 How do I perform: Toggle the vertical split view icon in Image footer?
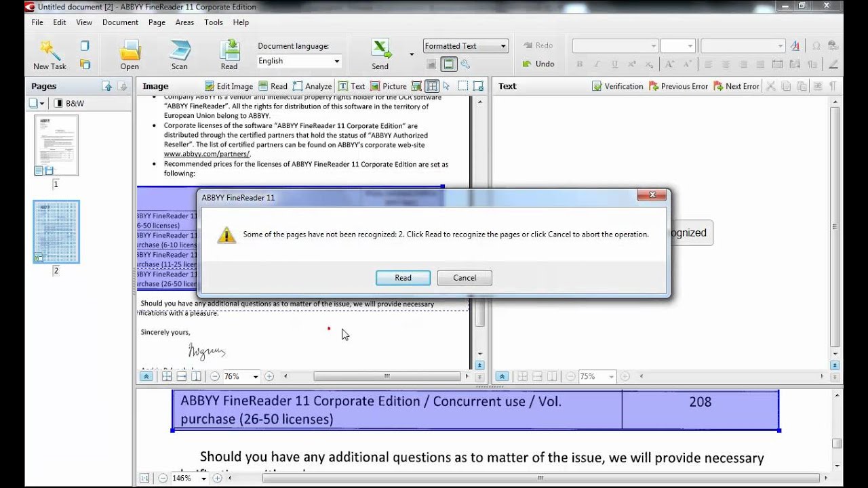click(196, 376)
